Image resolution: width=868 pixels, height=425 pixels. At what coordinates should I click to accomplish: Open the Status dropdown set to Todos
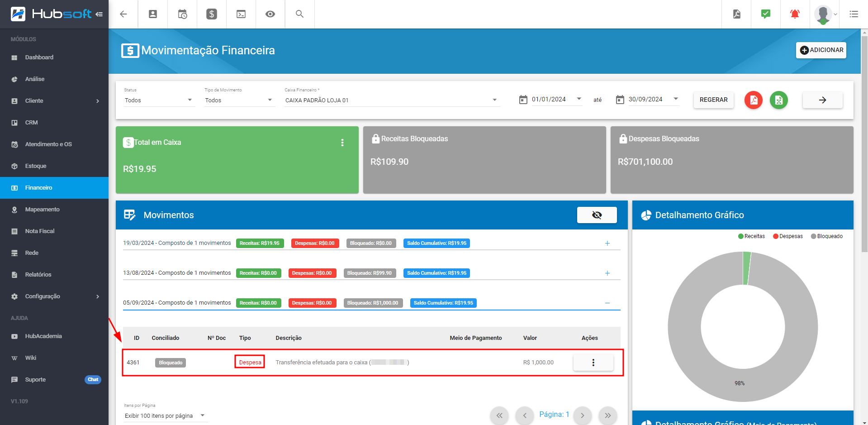[x=159, y=100]
